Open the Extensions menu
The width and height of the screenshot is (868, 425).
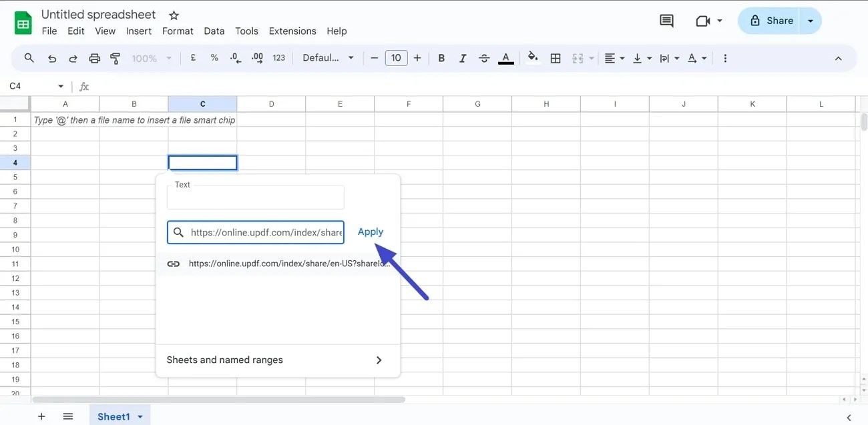coord(292,31)
